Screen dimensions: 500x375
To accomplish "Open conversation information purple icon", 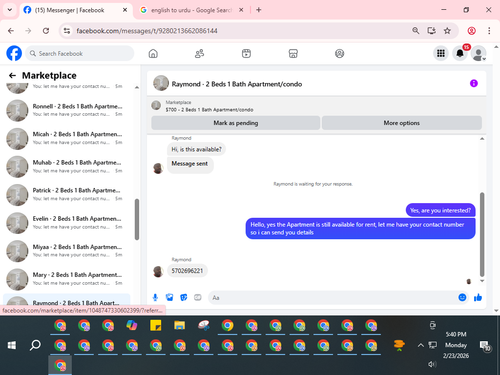I will pyautogui.click(x=474, y=83).
